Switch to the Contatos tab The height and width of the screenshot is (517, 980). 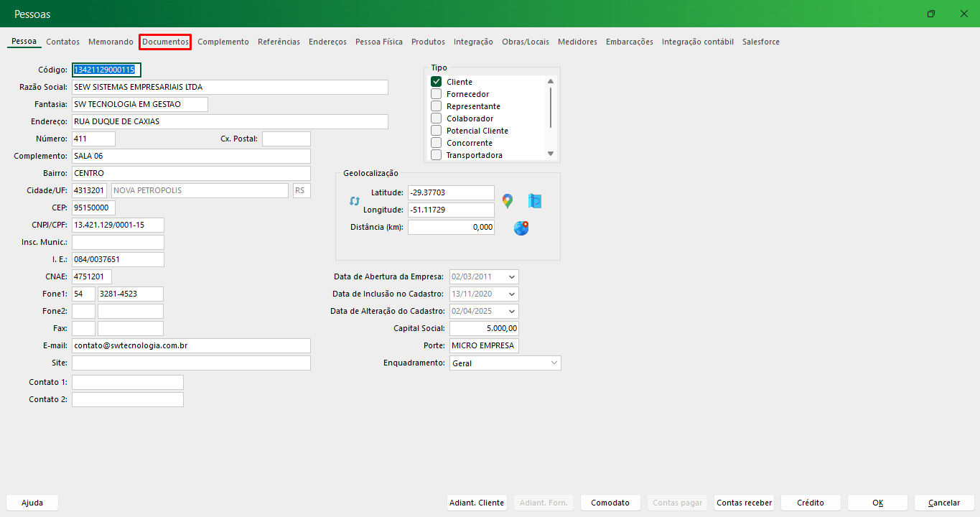tap(63, 42)
